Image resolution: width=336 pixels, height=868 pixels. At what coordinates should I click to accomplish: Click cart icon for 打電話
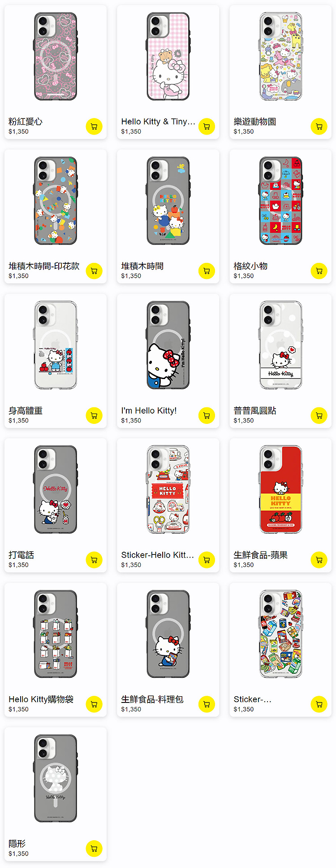tap(94, 560)
